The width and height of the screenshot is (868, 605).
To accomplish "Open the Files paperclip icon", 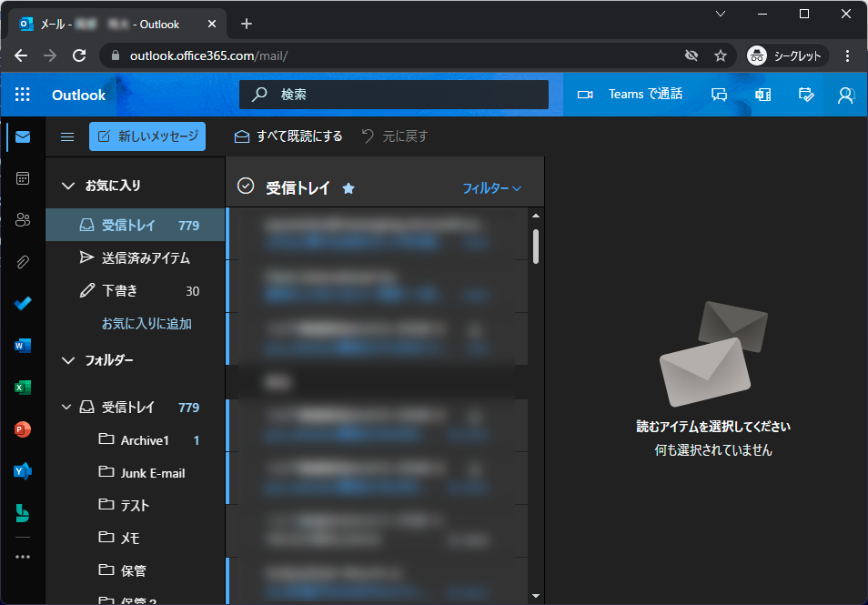I will (x=23, y=262).
